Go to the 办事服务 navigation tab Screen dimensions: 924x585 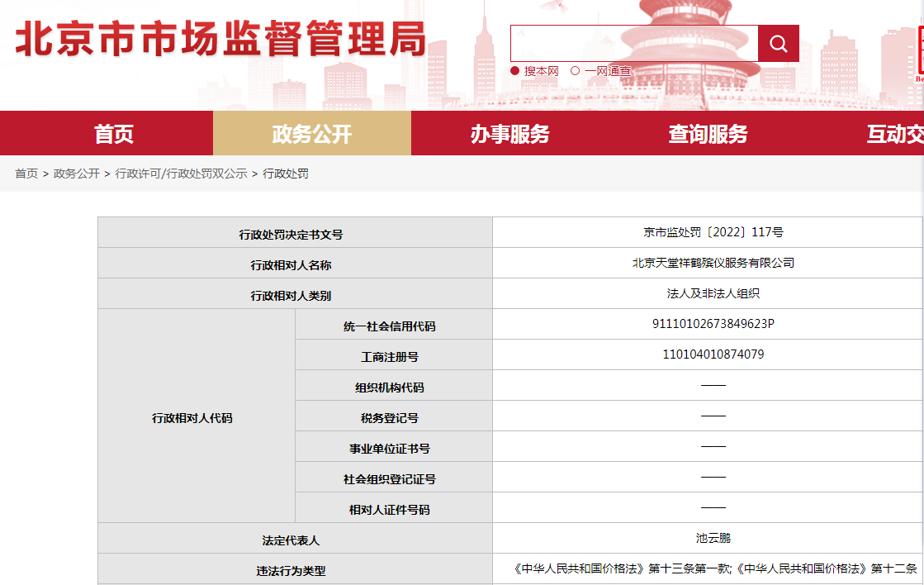(x=509, y=134)
